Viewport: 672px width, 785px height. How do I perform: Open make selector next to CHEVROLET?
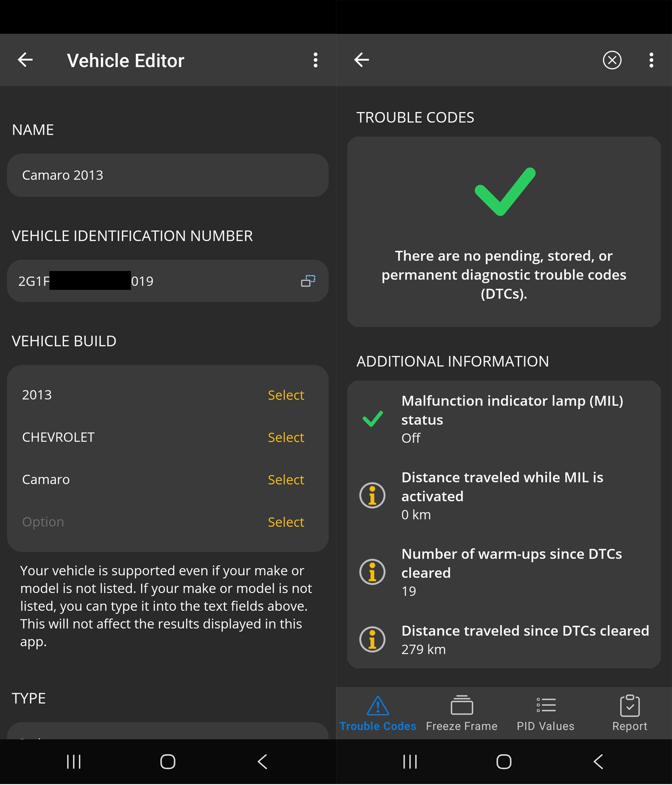point(286,438)
